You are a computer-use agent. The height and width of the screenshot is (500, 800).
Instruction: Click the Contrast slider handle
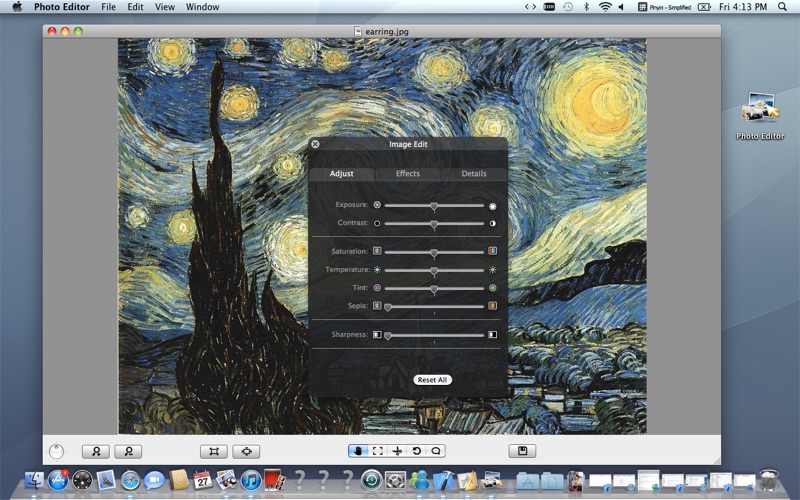click(434, 224)
